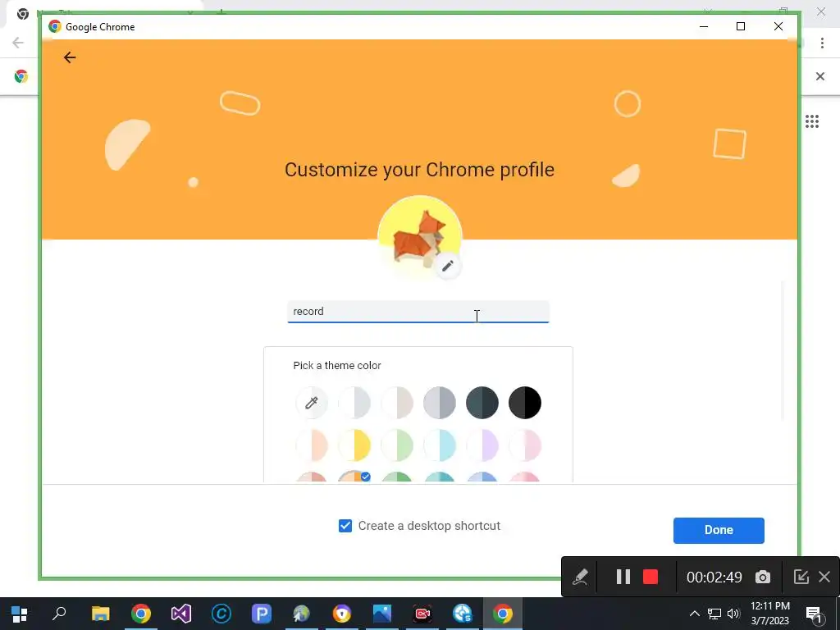Select the light gray theme color
The height and width of the screenshot is (630, 840).
[354, 402]
